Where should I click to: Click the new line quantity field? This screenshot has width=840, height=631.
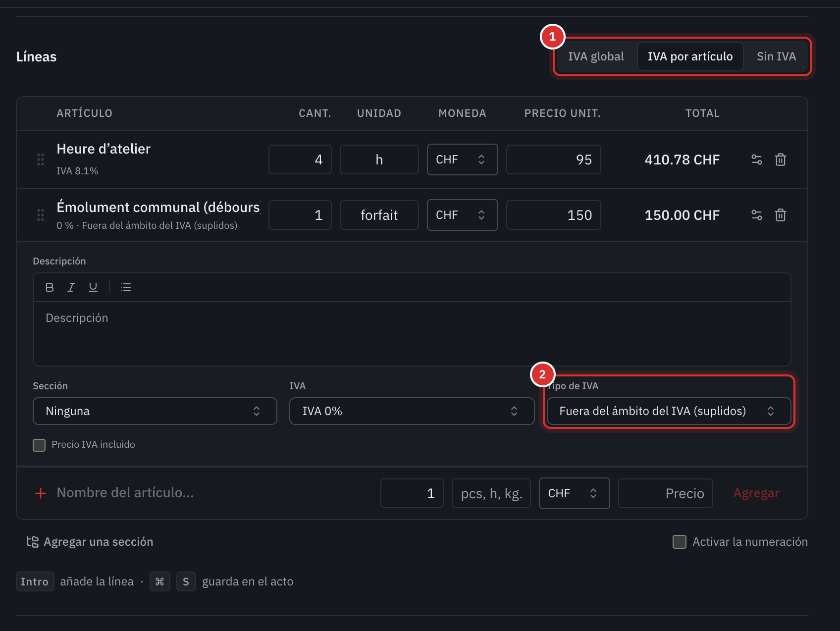[412, 493]
